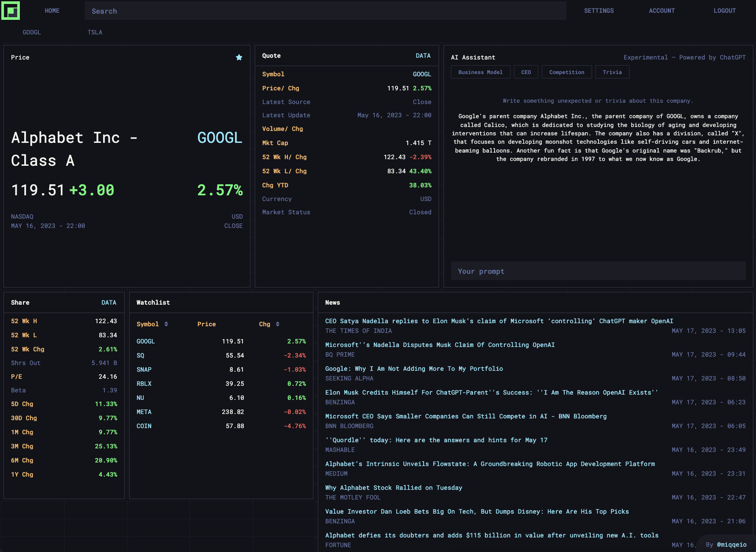Open the DATA link in Quote panel
Viewport: 756px width, 552px height.
(423, 56)
